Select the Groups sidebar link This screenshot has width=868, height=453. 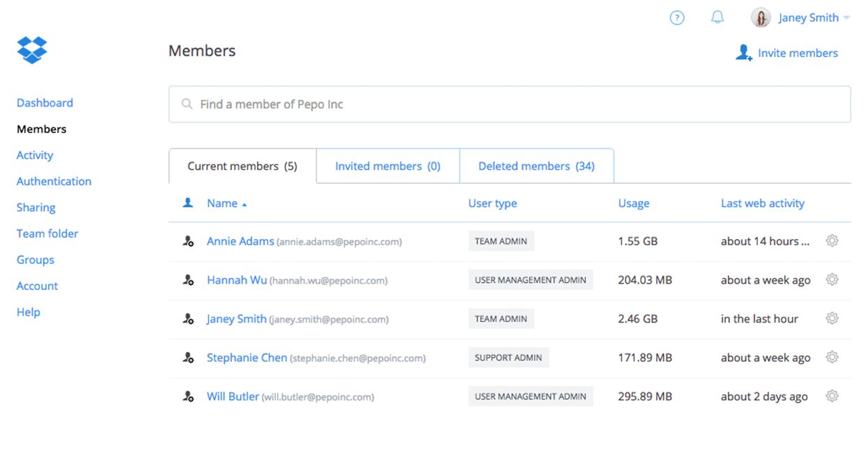pos(36,260)
